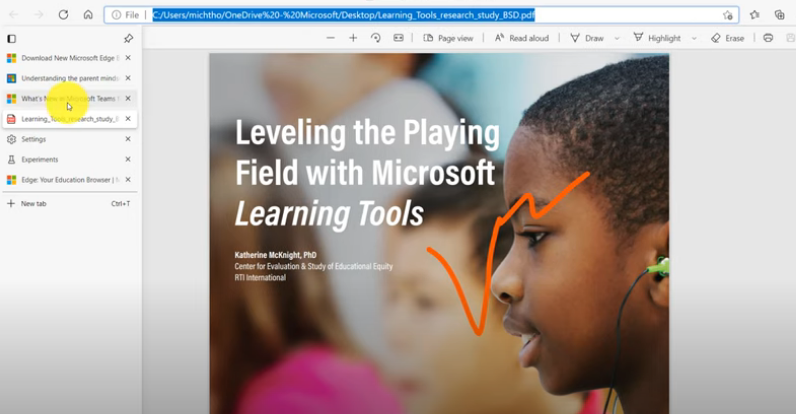Start Read aloud for the PDF
Screen dimensions: 796x414
[x=521, y=38]
